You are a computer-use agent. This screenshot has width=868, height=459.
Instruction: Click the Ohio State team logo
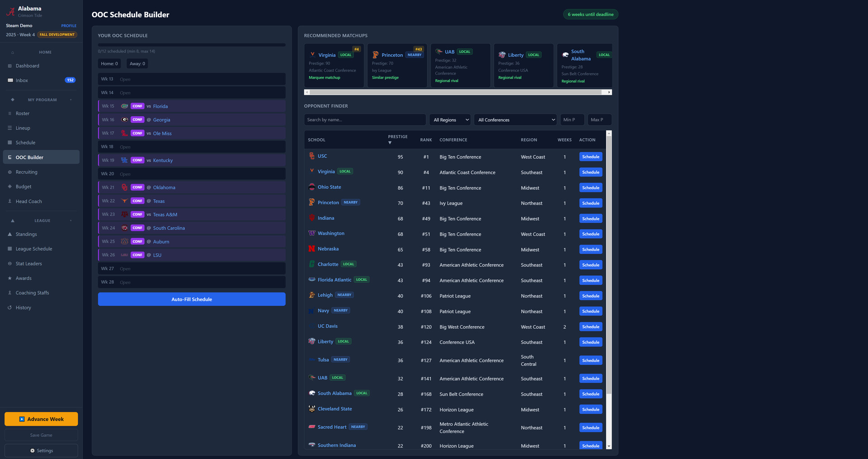311,187
